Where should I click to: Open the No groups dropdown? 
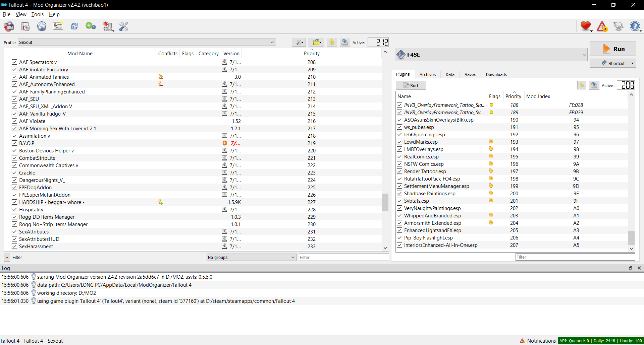coord(252,257)
